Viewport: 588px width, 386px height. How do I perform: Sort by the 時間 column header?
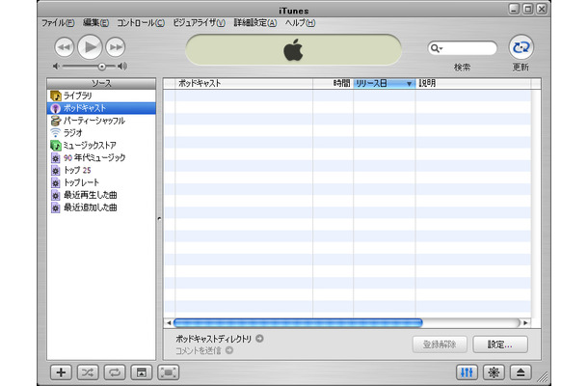click(333, 83)
